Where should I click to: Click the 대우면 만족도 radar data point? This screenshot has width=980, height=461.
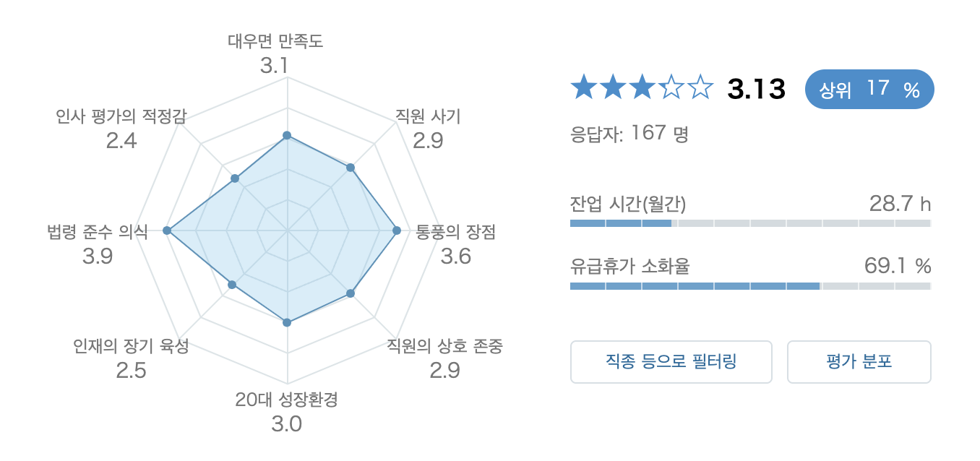287,135
